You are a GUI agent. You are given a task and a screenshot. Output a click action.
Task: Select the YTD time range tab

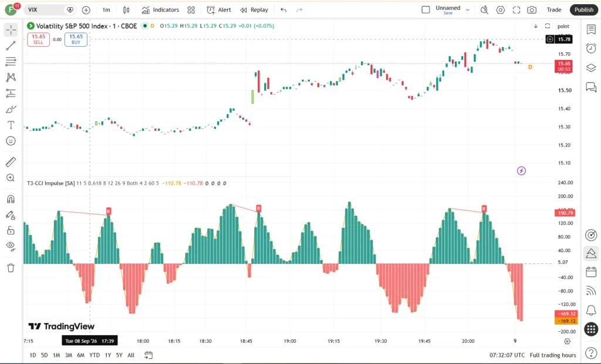point(94,355)
